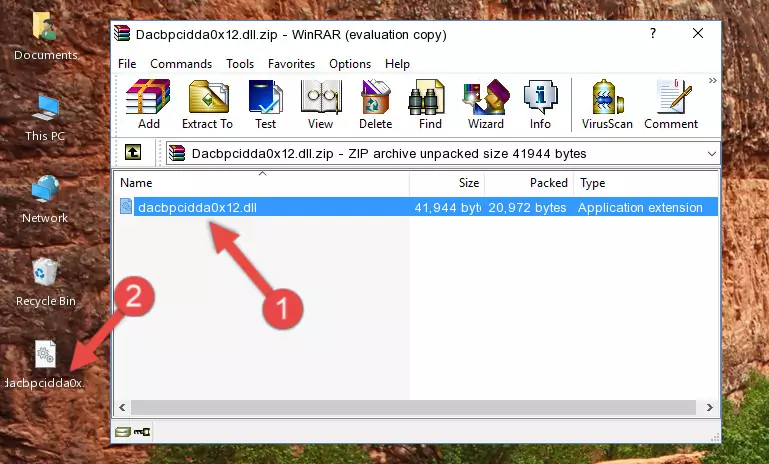Image resolution: width=769 pixels, height=464 pixels.
Task: Click the Application extension type cell
Action: 640,207
